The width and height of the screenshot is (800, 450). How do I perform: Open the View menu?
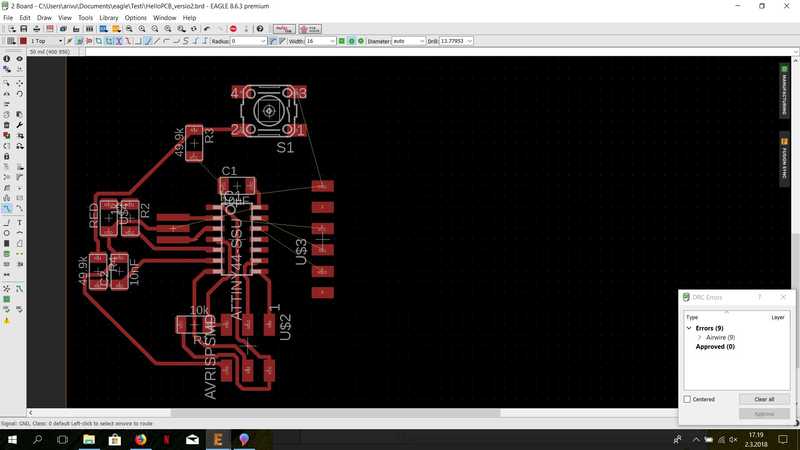coord(65,17)
